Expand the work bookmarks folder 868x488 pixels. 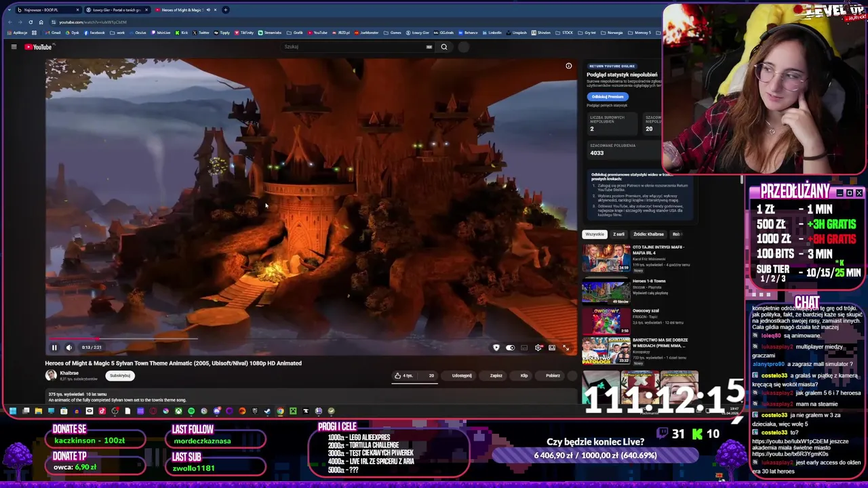pos(117,33)
